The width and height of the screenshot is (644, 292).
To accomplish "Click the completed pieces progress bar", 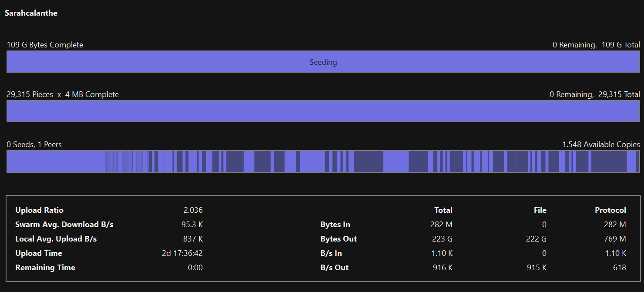I will click(x=323, y=111).
